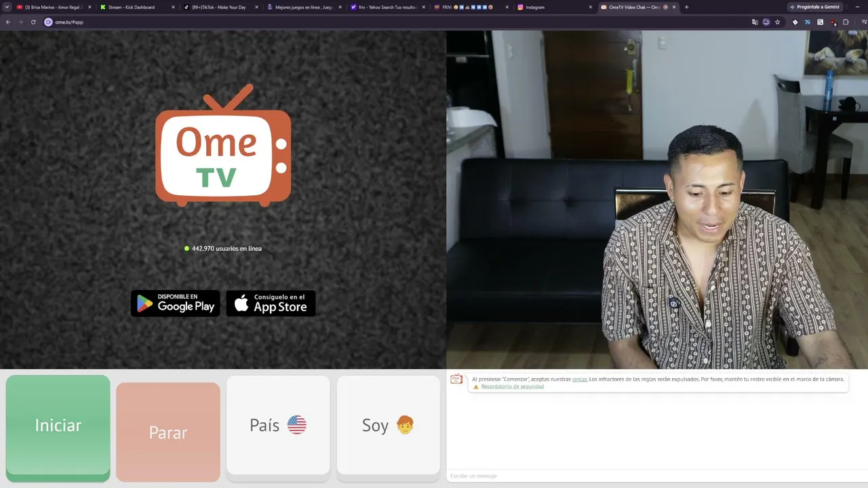Bookmark this page with the star icon
The width and height of the screenshot is (868, 488).
point(777,22)
